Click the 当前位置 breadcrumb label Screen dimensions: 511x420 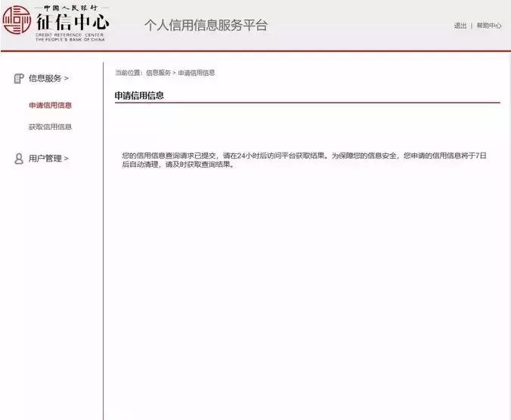129,73
